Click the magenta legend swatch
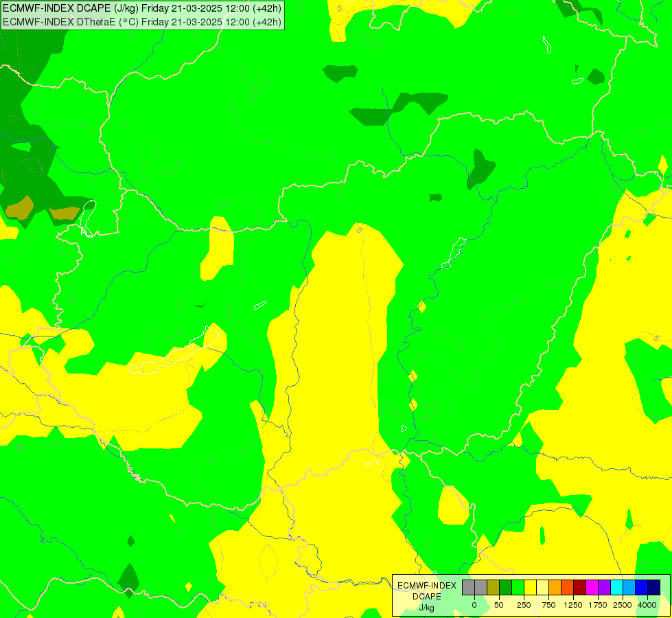This screenshot has height=618, width=672. coord(592,587)
